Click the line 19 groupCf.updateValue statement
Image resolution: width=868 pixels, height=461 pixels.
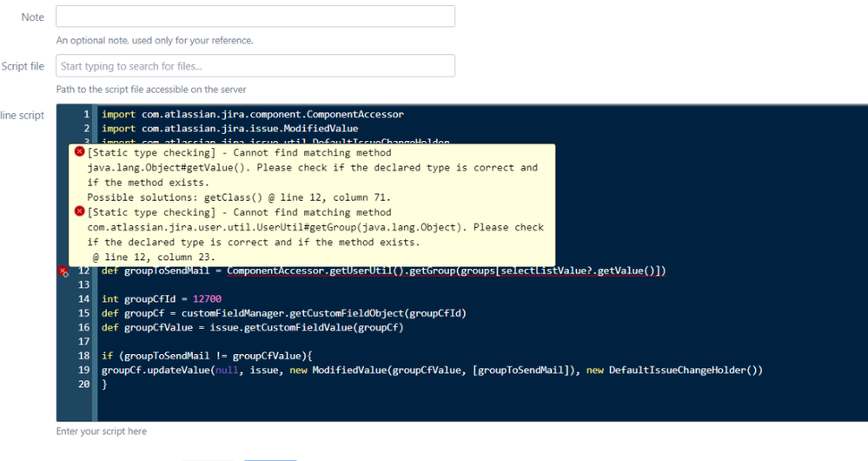coord(432,371)
